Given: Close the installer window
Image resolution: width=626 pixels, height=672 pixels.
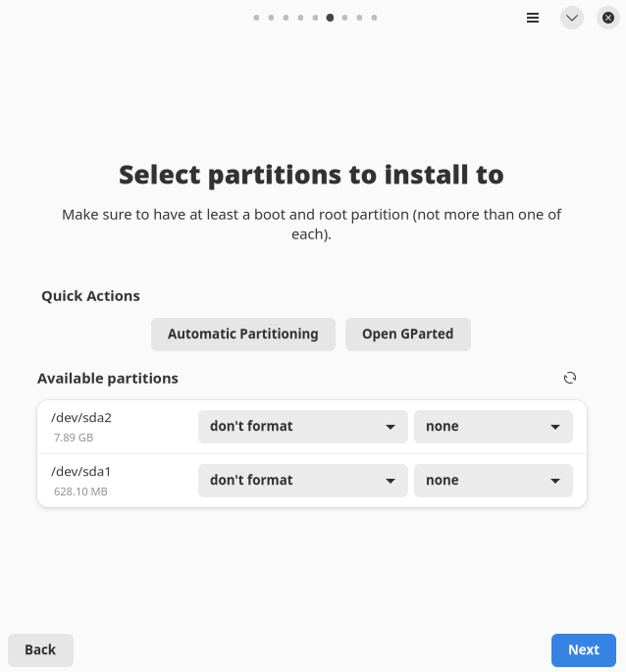Looking at the screenshot, I should [607, 18].
